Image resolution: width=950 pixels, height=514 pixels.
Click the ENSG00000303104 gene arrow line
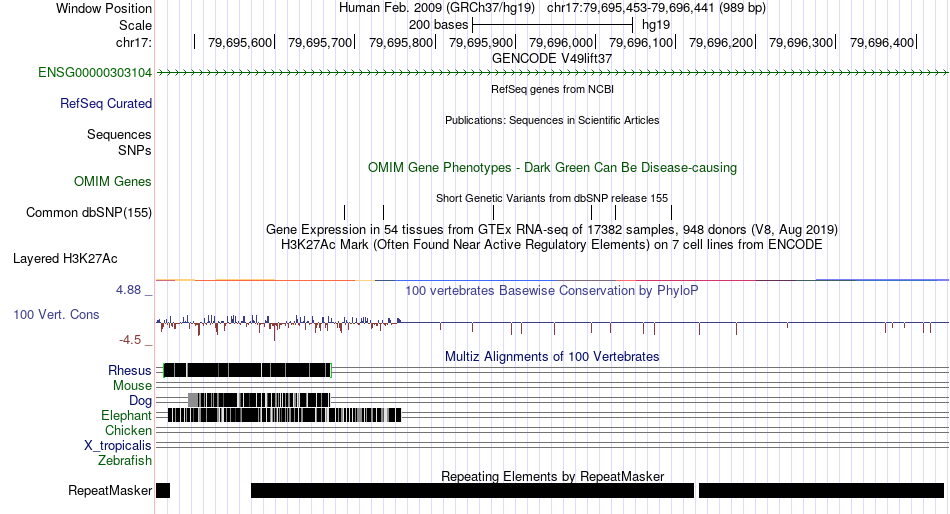[x=552, y=73]
